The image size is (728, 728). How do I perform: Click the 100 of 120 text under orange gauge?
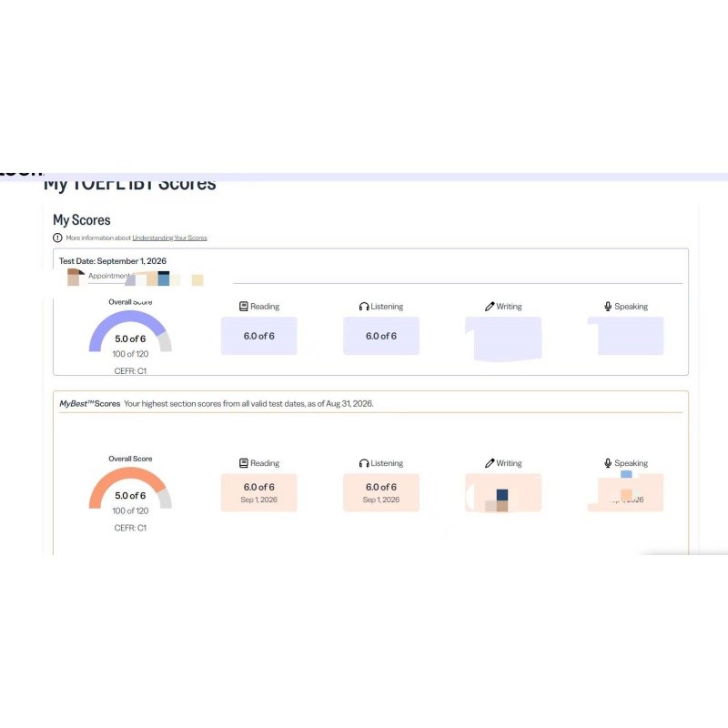(130, 511)
